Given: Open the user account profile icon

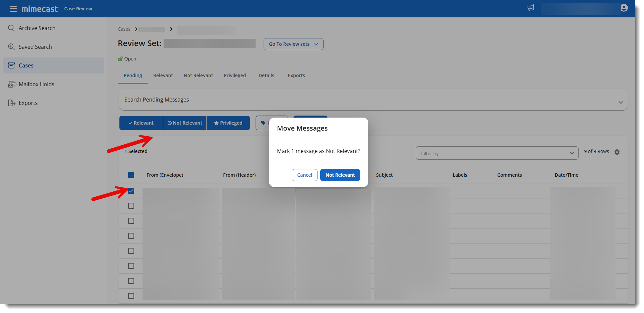Looking at the screenshot, I should tap(624, 8).
